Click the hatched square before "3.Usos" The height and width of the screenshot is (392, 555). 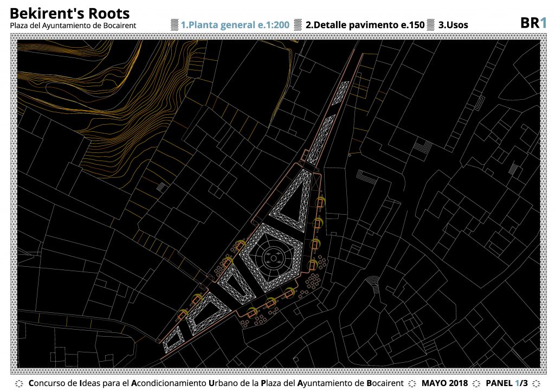(431, 24)
